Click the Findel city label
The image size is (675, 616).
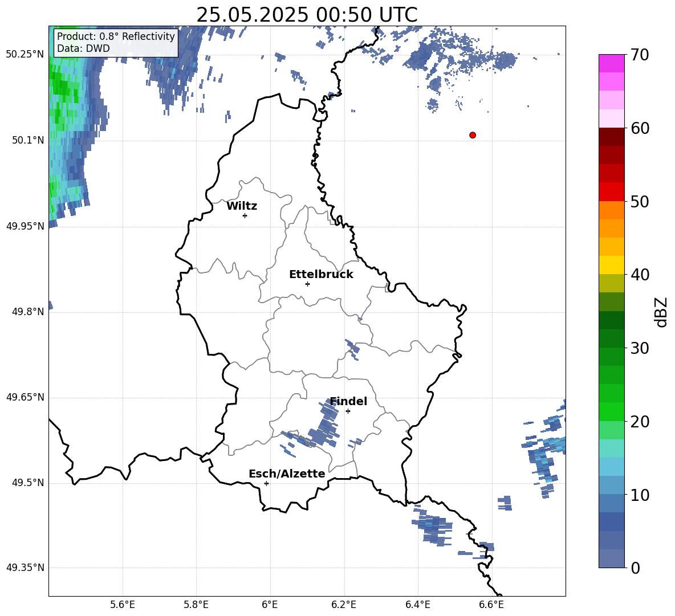coord(348,401)
